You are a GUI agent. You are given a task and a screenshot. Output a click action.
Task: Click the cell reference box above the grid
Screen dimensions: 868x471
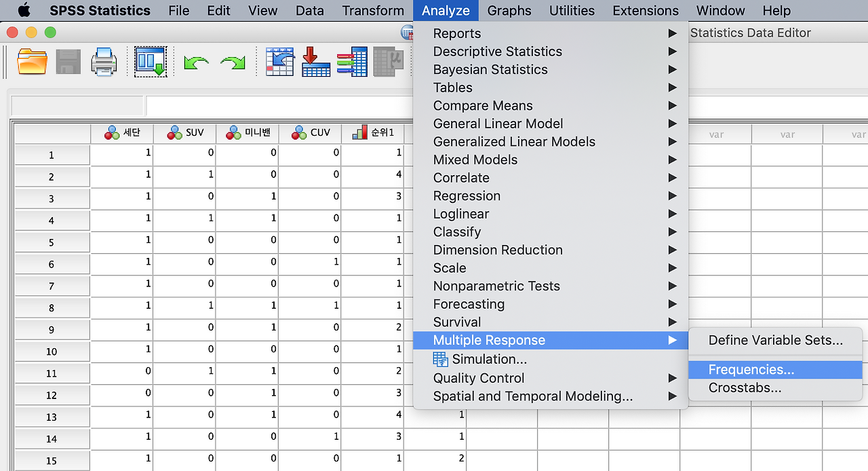[x=77, y=106]
